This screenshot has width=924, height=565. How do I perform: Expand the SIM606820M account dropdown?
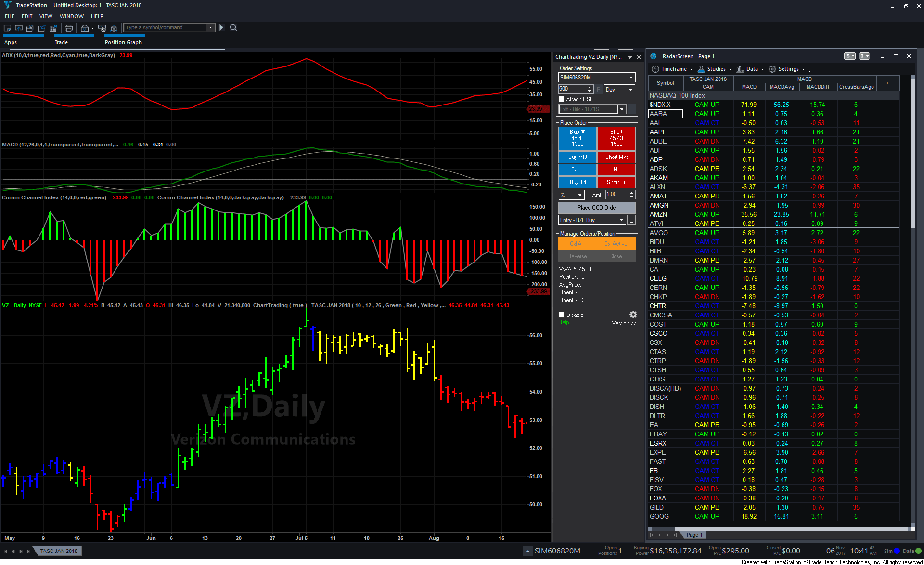pos(631,78)
